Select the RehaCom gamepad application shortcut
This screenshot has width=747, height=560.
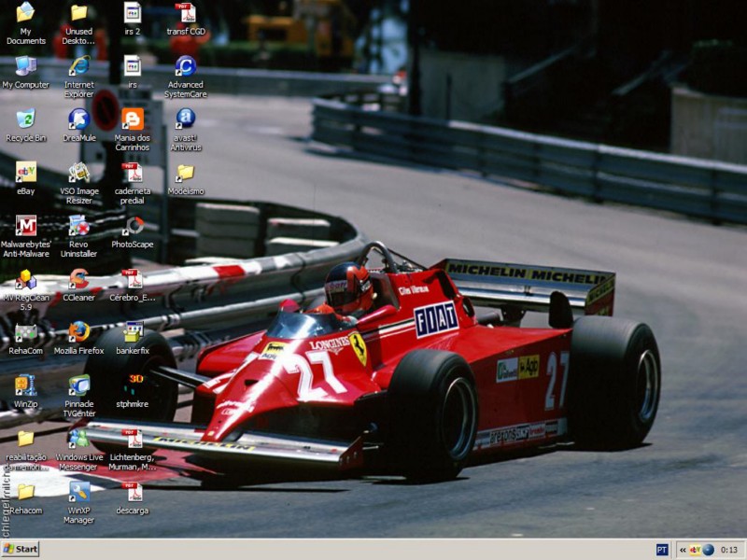pyautogui.click(x=26, y=332)
